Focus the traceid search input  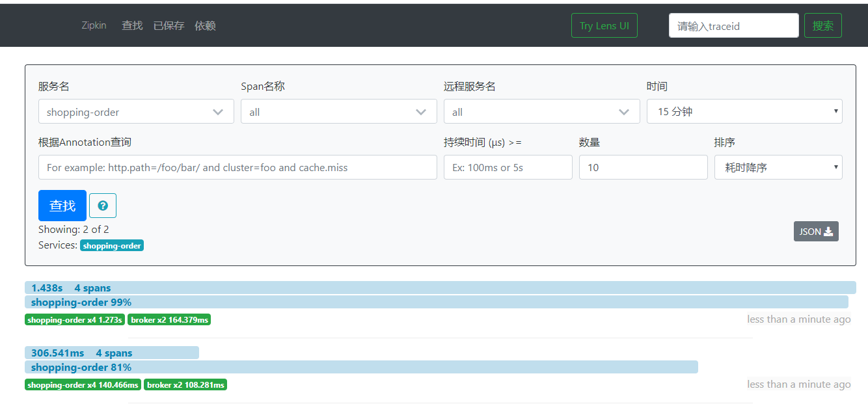733,25
